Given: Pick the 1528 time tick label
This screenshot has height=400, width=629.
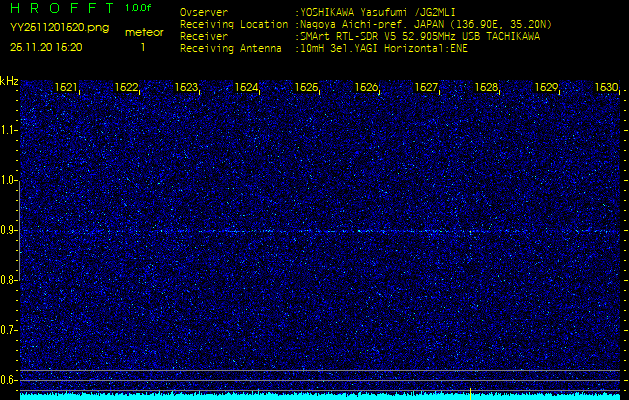Looking at the screenshot, I should pos(487,88).
